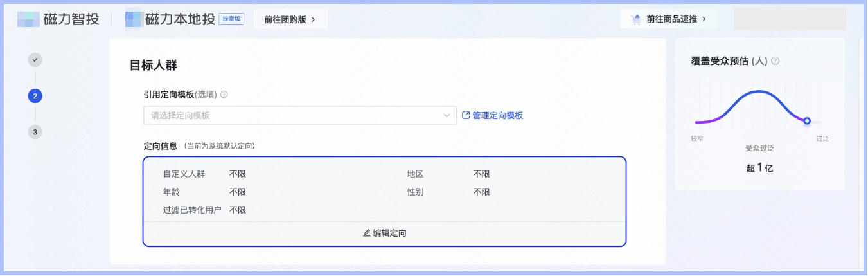Click the chevron arrow in 前往团购版
The width and height of the screenshot is (868, 276).
tap(313, 19)
